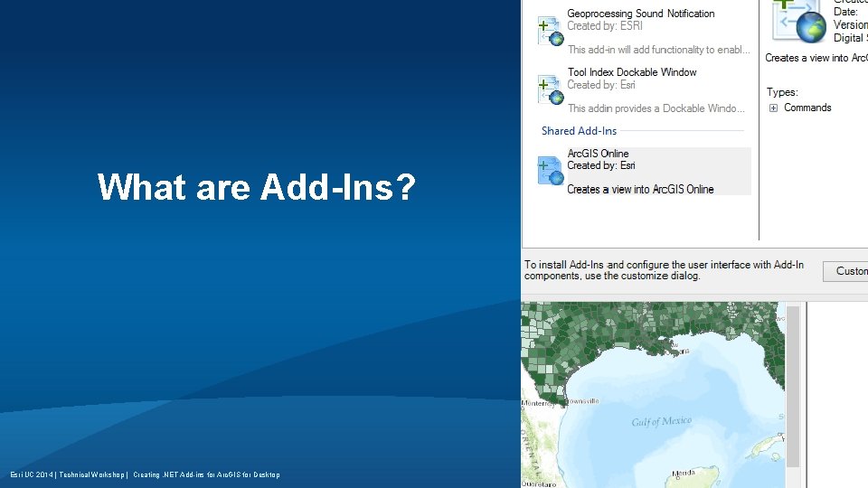
Task: Click the large add-in globe icon in details pane
Action: click(x=798, y=21)
